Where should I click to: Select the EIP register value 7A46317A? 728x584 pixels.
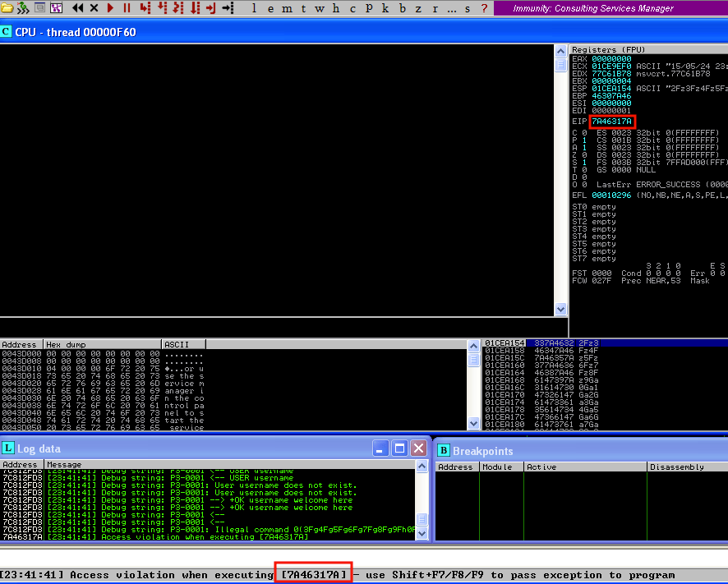611,122
